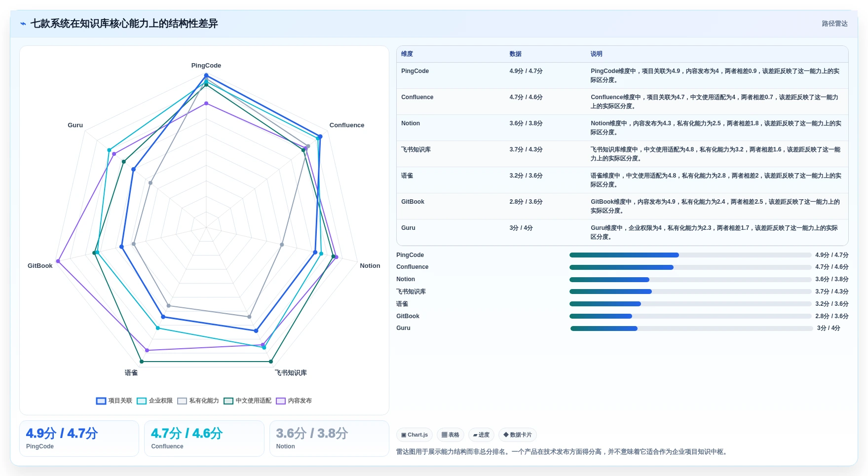
Task: Select the 语雀 table row name
Action: [x=407, y=176]
